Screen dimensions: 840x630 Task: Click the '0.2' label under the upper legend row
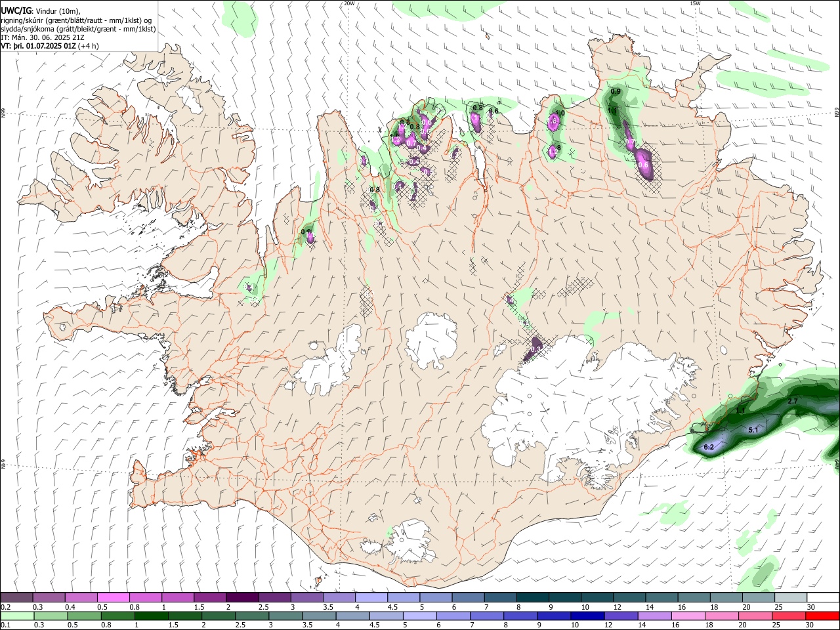pos(5,607)
